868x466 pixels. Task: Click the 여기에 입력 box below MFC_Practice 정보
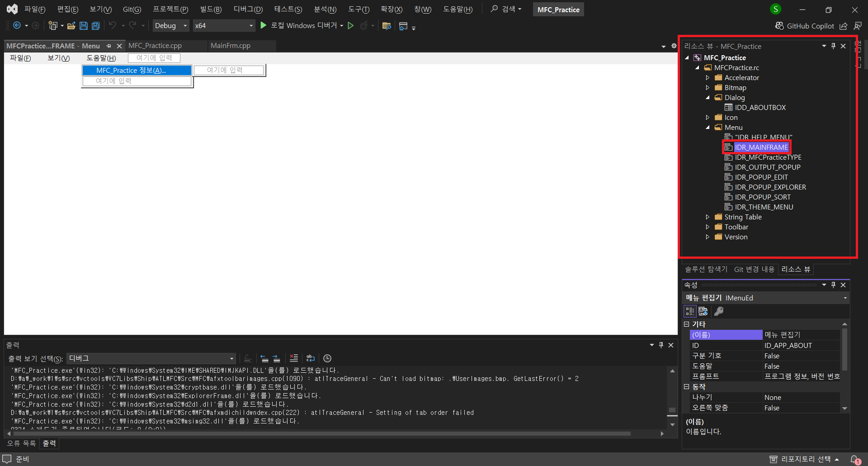click(137, 81)
